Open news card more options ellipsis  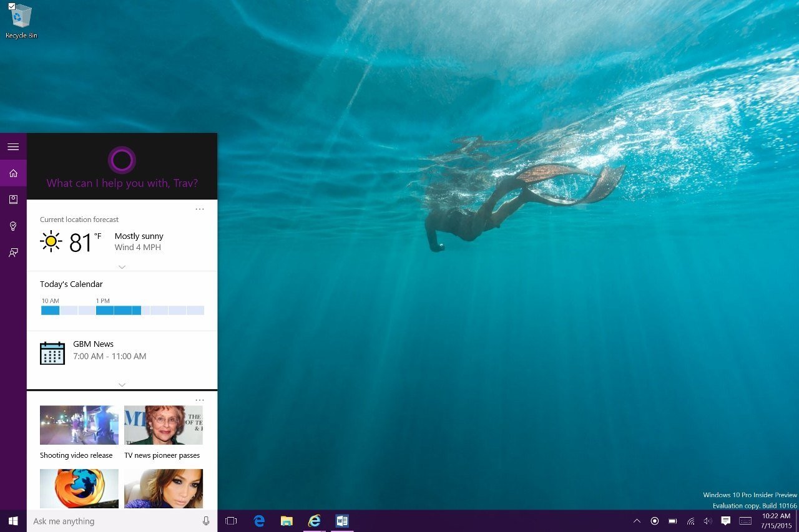200,400
